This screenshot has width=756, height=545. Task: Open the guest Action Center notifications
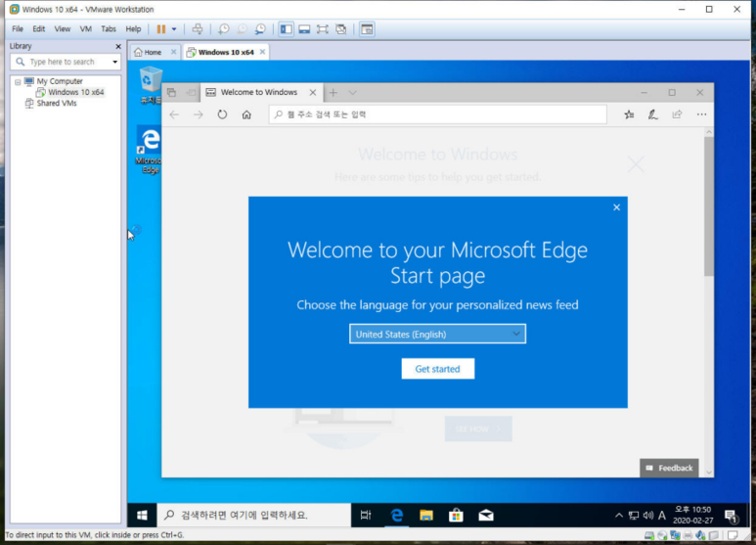731,516
